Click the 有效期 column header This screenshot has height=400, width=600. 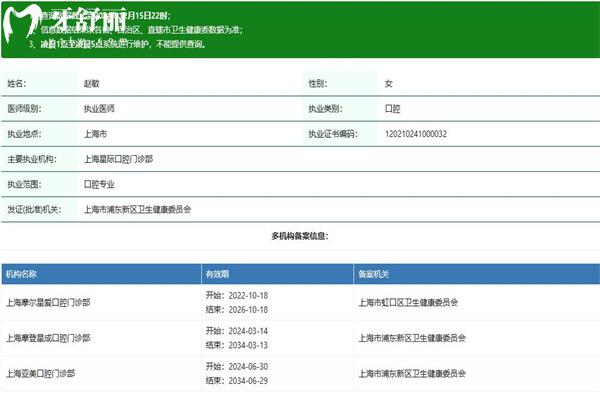[x=217, y=274]
